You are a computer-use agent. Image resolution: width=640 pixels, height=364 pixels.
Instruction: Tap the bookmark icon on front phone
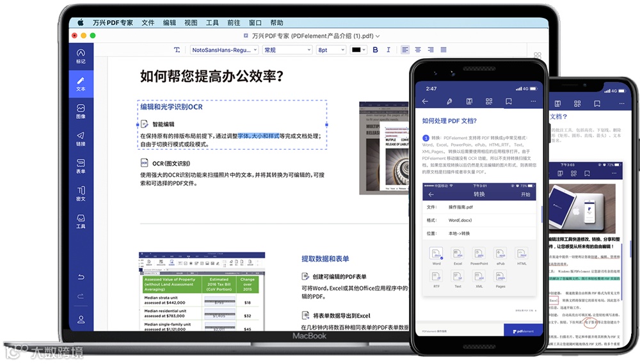point(509,101)
